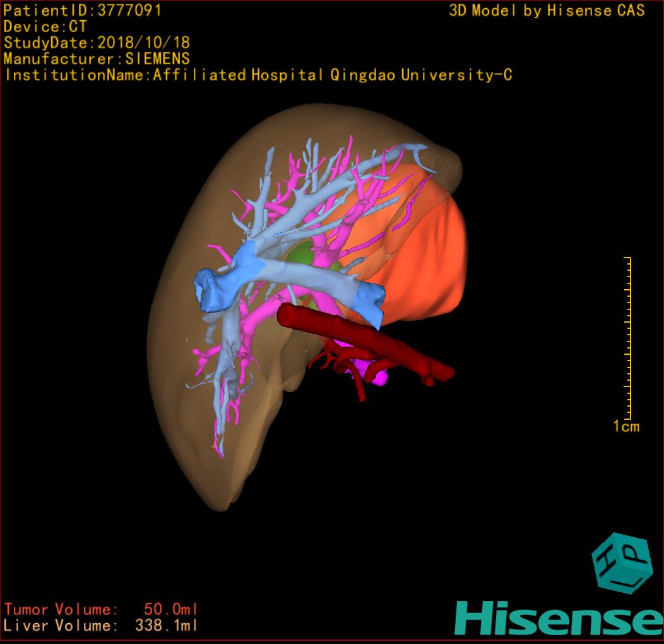Click the dark red artery vessel
664x644 pixels.
[x=379, y=343]
